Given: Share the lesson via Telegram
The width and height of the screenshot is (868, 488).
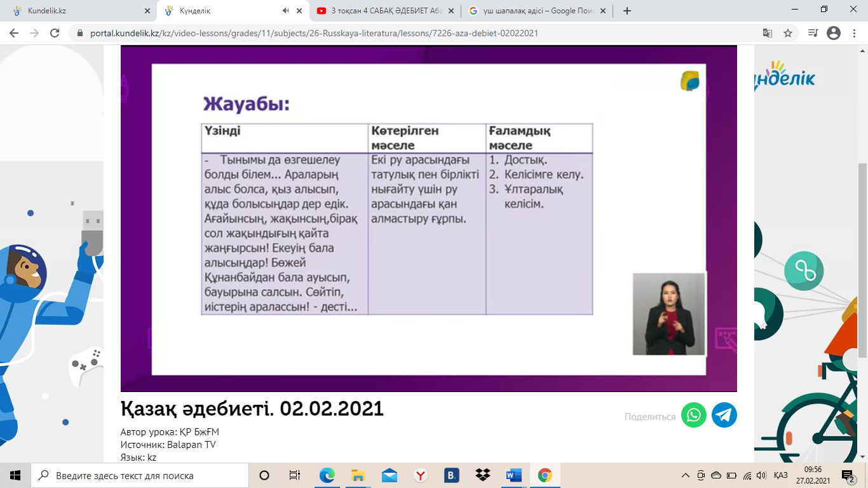Looking at the screenshot, I should [x=724, y=415].
